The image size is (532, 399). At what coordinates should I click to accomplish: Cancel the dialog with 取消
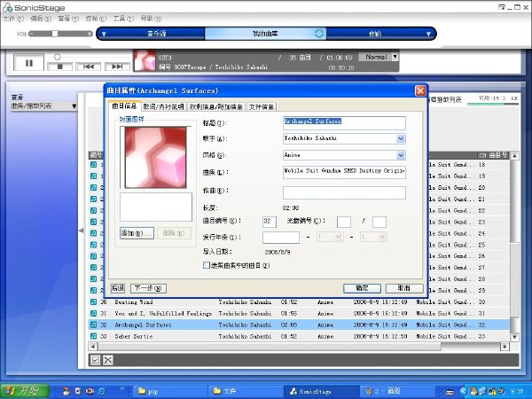(x=404, y=288)
